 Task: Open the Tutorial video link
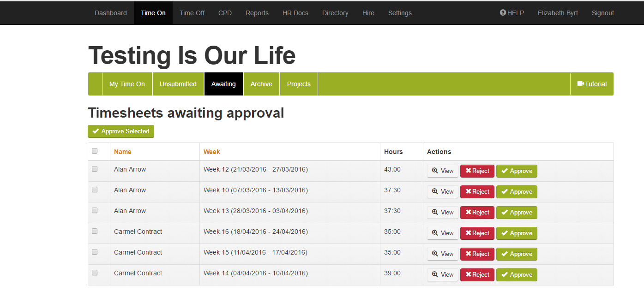tap(592, 84)
